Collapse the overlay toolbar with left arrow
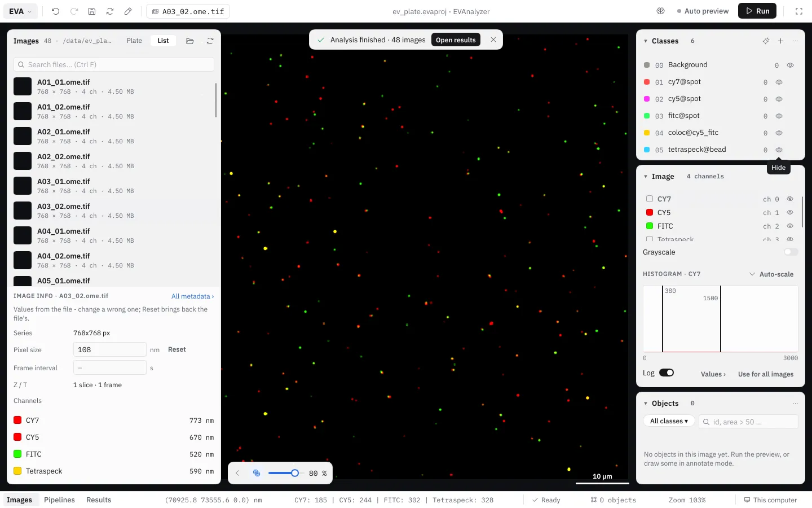 pyautogui.click(x=237, y=473)
